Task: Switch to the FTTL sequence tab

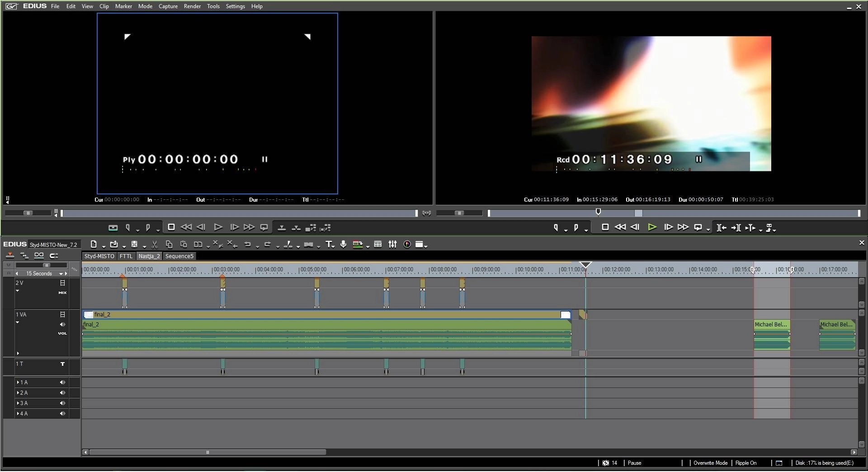Action: 126,256
